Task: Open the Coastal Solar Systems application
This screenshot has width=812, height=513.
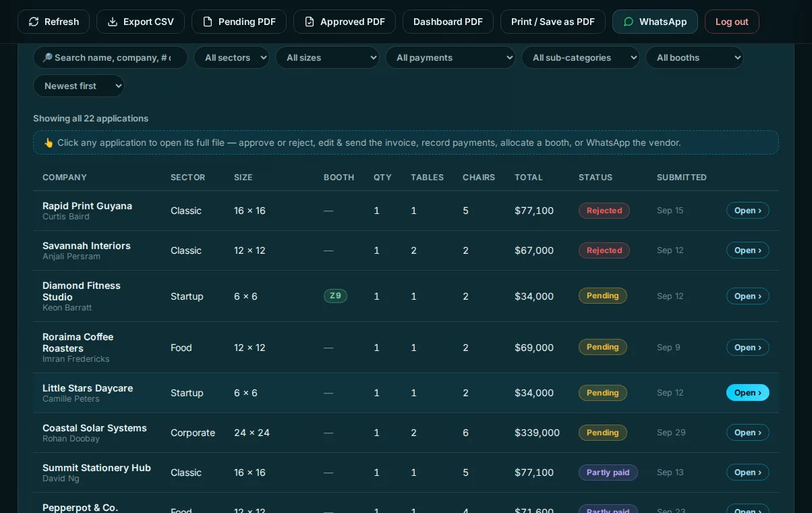Action: pyautogui.click(x=748, y=433)
